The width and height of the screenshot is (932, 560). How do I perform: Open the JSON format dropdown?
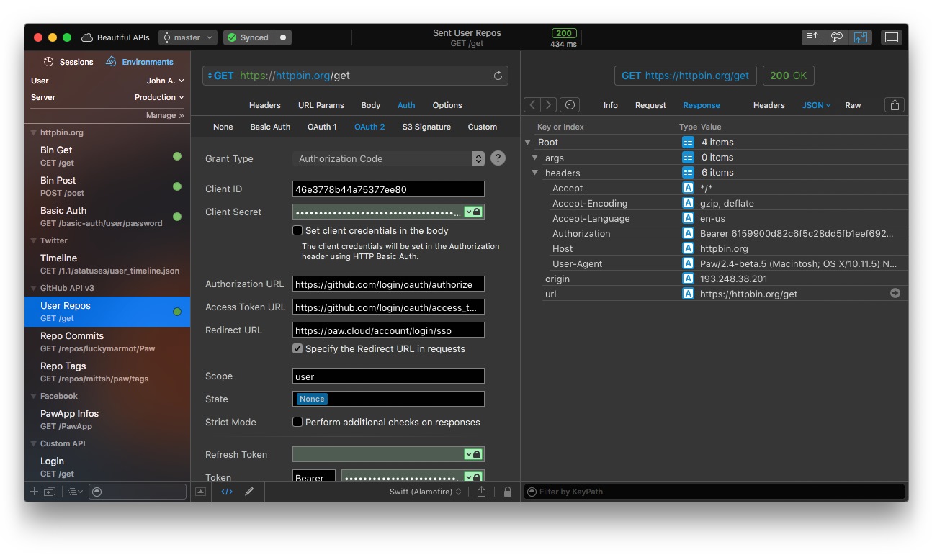point(816,105)
